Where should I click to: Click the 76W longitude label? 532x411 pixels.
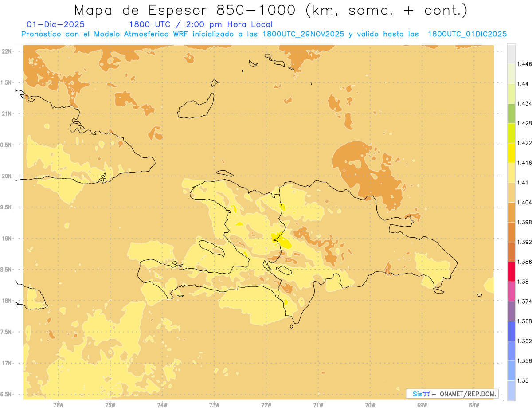point(58,405)
